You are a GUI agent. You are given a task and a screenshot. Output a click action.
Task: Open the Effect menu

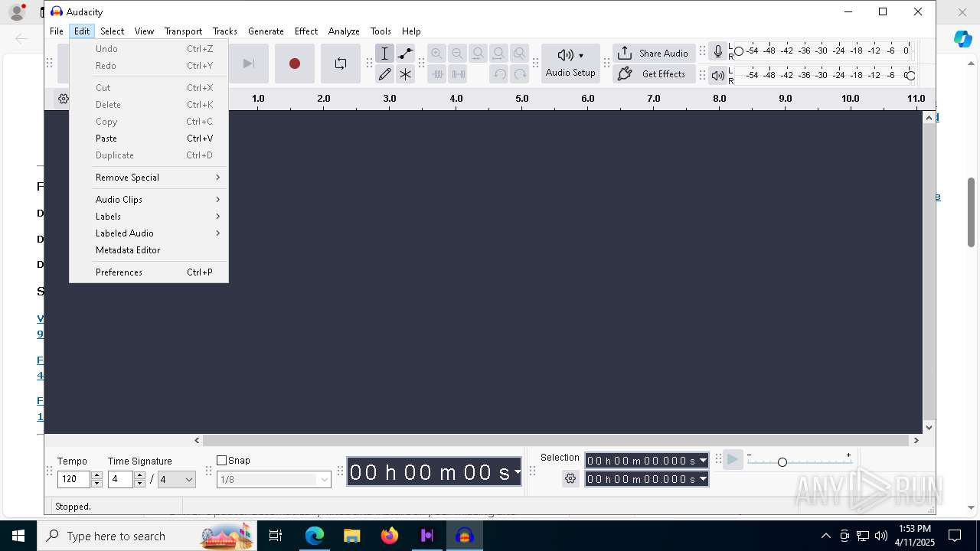[x=305, y=31]
